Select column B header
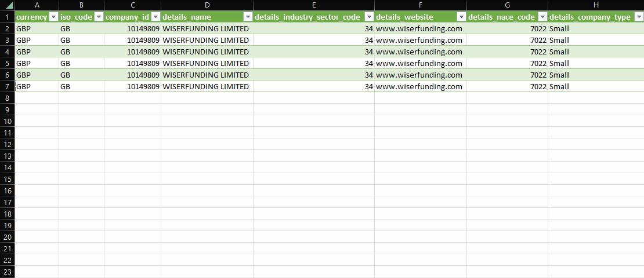 pos(81,5)
